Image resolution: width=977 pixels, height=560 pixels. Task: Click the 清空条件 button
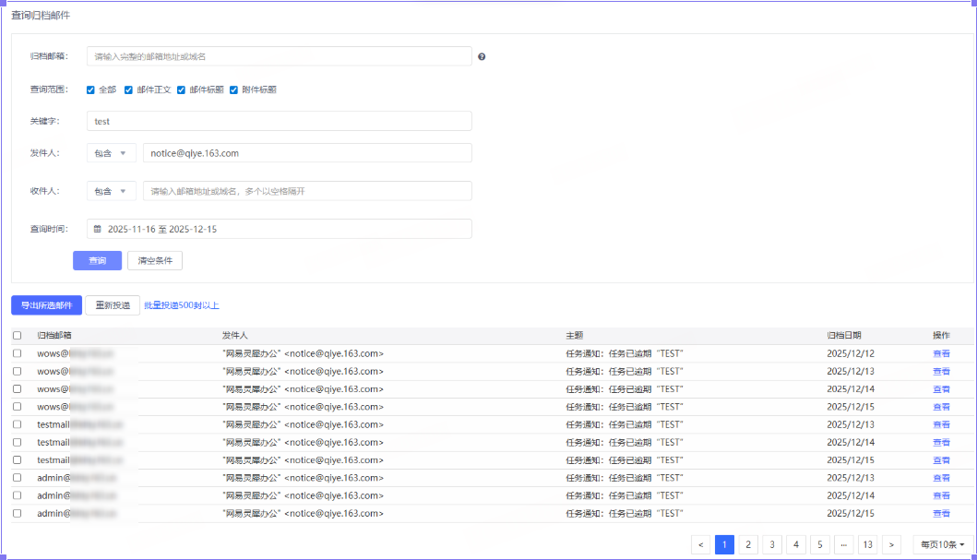(x=154, y=260)
